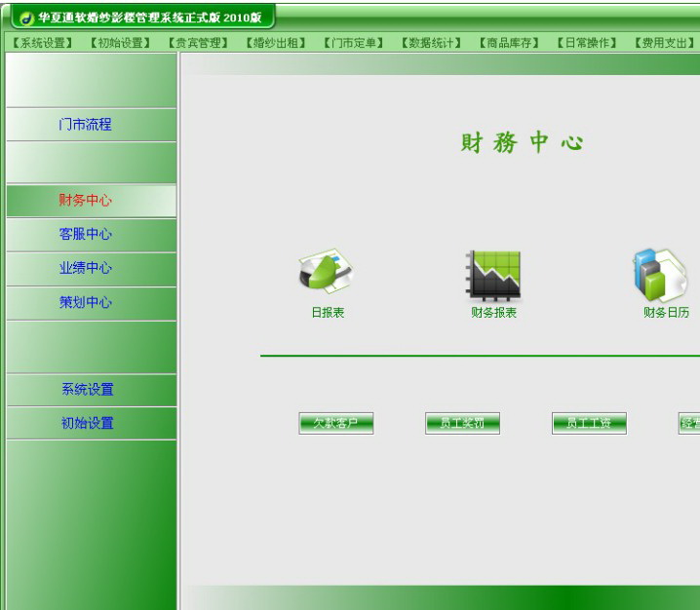700x610 pixels.
Task: Open 系统设置 from the left sidebar
Action: 88,389
